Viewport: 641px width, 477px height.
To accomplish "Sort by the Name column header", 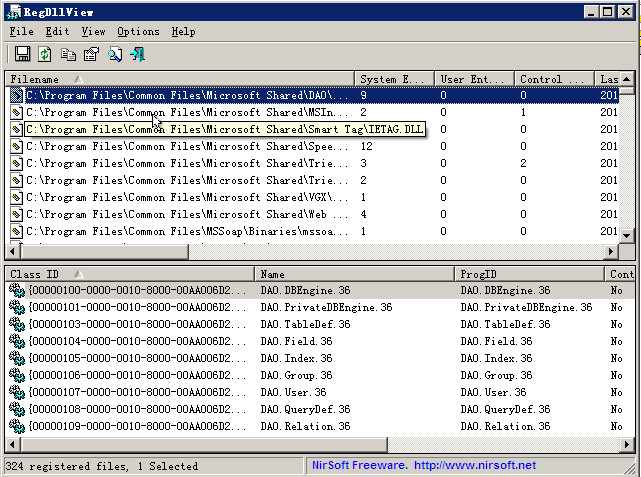I will 354,274.
